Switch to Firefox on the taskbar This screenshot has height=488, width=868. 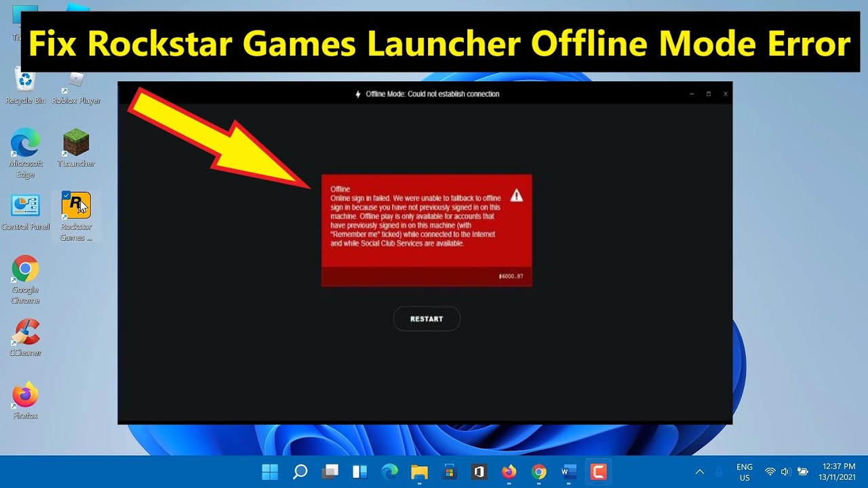pyautogui.click(x=509, y=472)
